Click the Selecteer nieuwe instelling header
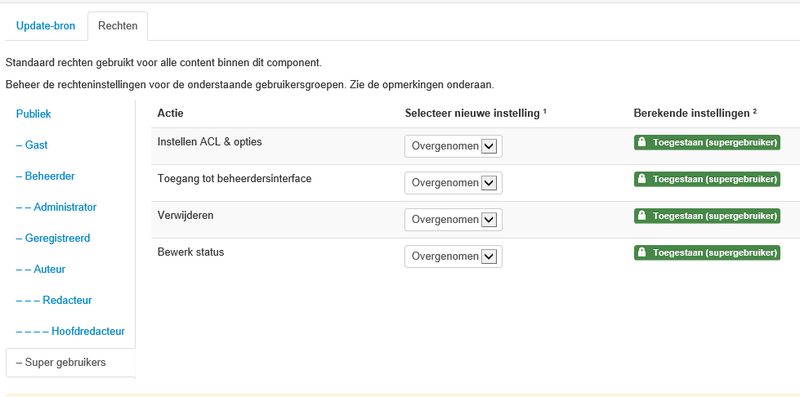This screenshot has width=800, height=397. coord(476,113)
